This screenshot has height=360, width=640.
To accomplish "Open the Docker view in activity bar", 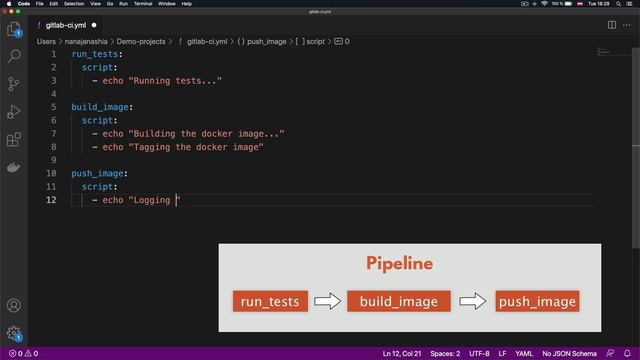I will (x=14, y=167).
